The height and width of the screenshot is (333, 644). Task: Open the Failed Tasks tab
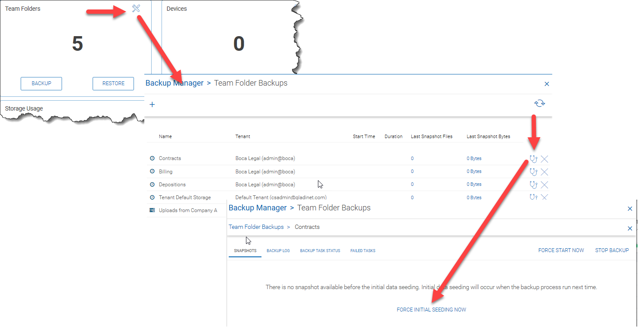(x=363, y=251)
